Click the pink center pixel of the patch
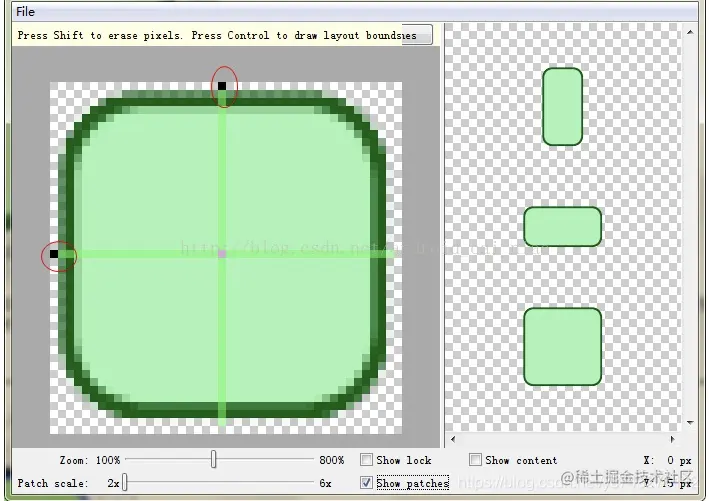The image size is (709, 501). click(x=222, y=254)
